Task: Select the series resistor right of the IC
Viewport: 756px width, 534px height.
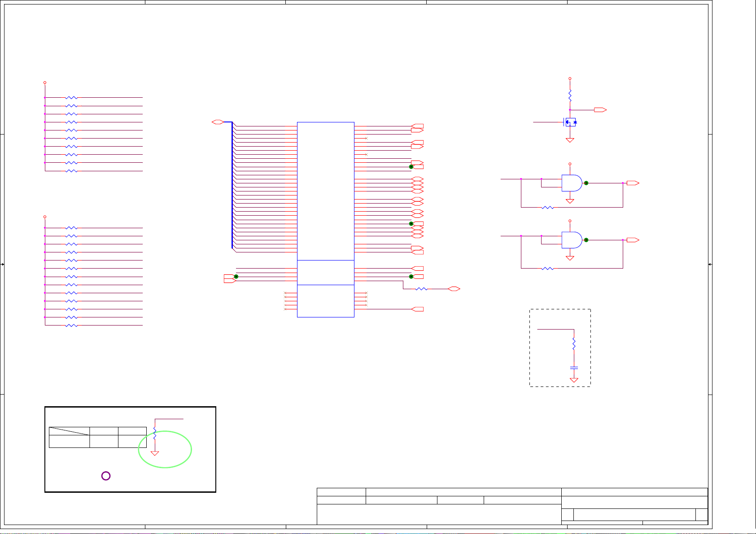Action: click(421, 289)
